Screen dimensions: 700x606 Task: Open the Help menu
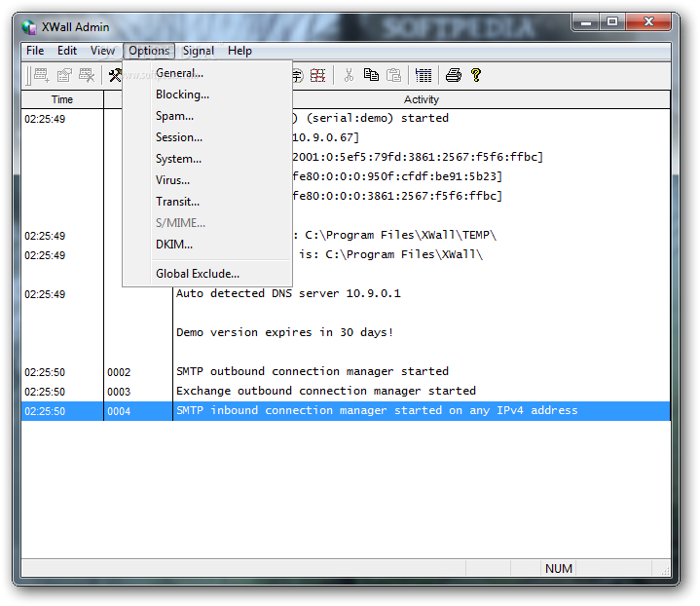(239, 51)
